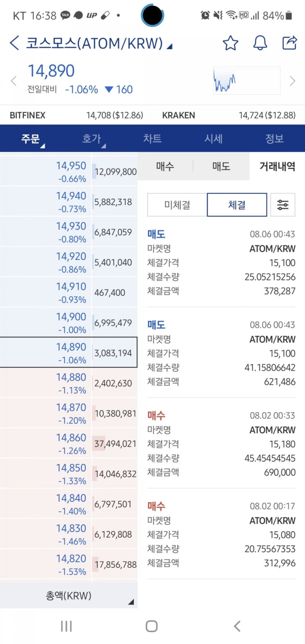Tap the 전일대비 -1.06% change value
305x644 pixels.
pos(82,90)
